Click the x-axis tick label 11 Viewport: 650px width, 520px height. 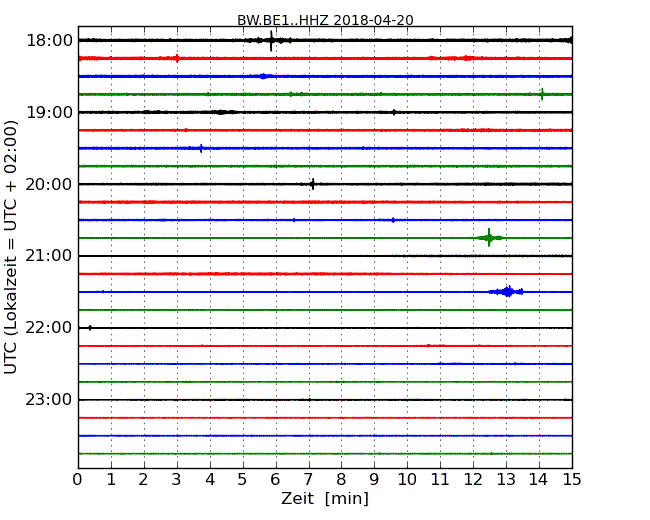(440, 480)
